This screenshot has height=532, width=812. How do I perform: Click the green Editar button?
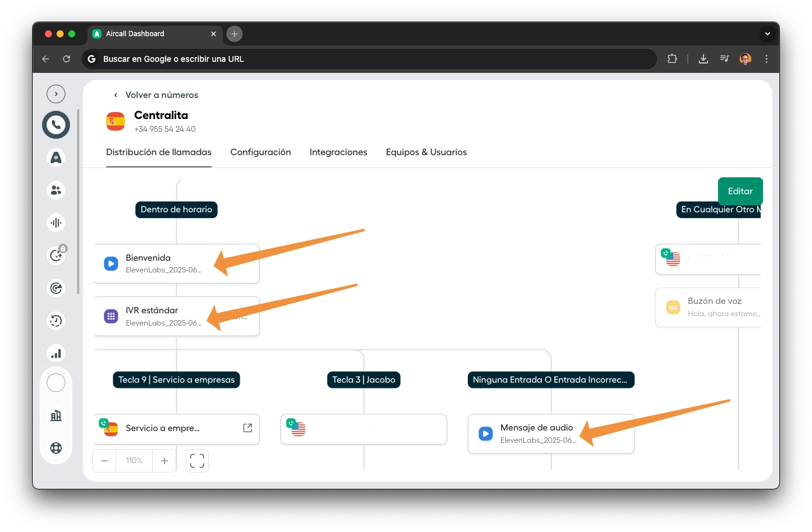[x=740, y=191]
